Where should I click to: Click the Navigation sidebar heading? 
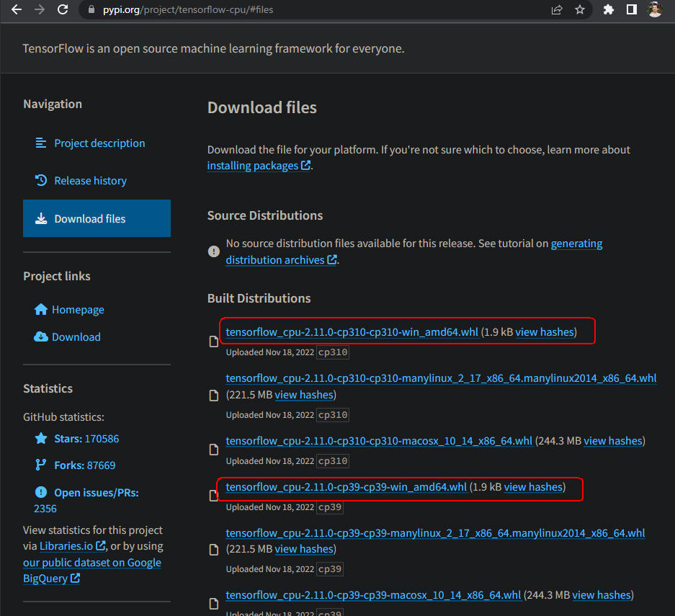[x=53, y=104]
